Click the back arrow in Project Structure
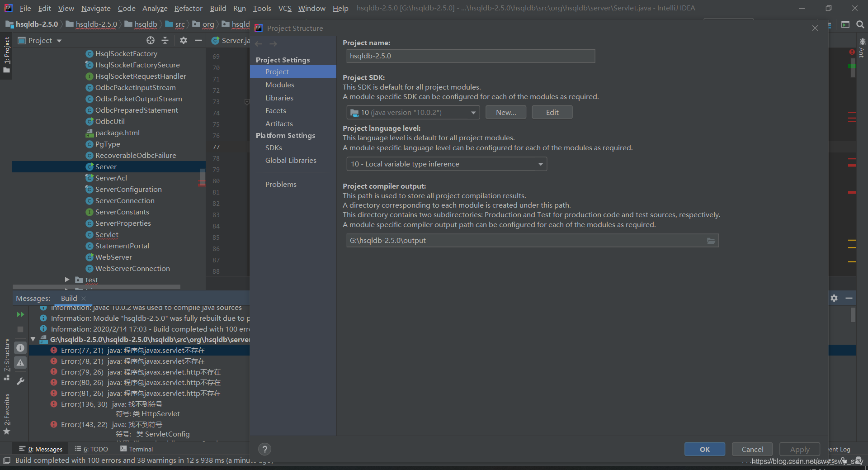 point(259,44)
